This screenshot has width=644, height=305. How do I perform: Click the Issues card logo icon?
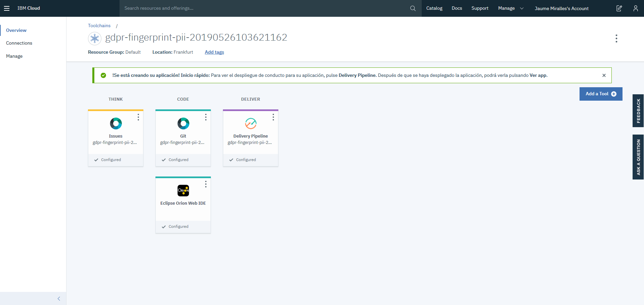[116, 123]
